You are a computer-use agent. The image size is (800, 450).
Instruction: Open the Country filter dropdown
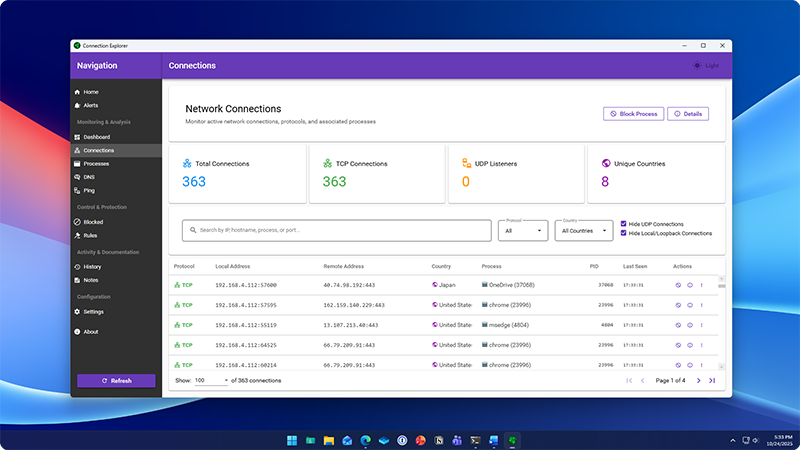click(x=584, y=231)
